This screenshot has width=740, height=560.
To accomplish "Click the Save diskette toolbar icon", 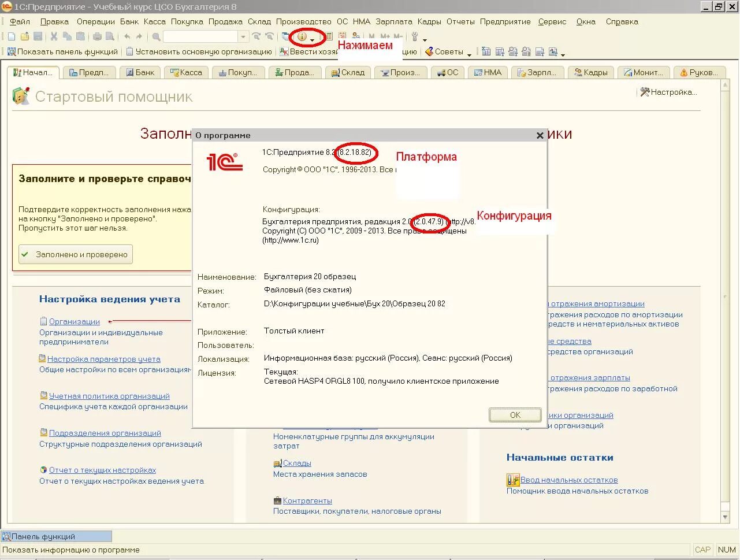I will coord(38,36).
